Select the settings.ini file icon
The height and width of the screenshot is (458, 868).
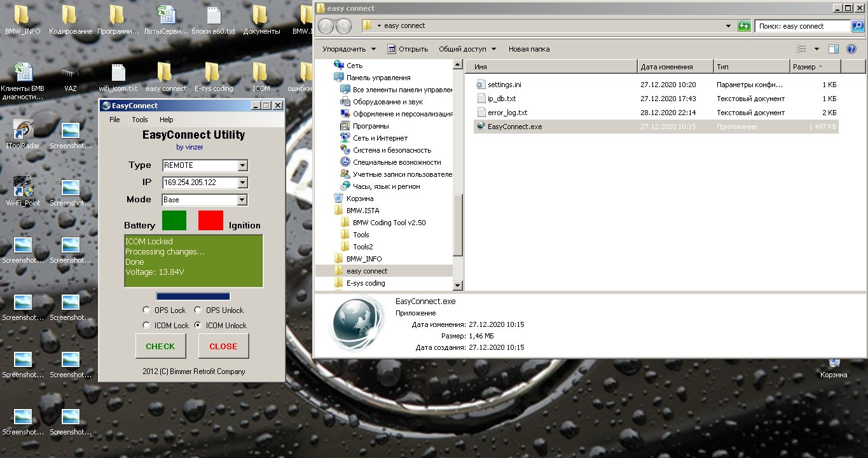tap(481, 85)
